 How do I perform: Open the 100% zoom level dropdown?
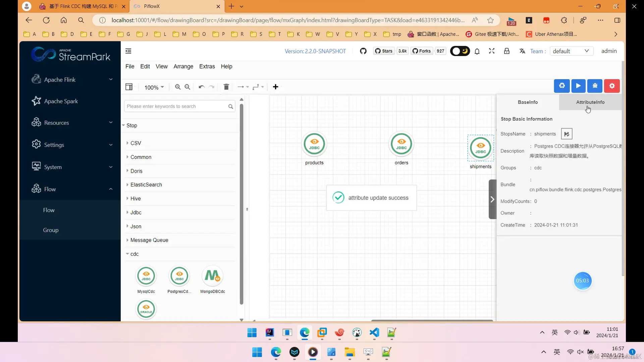[x=154, y=87]
